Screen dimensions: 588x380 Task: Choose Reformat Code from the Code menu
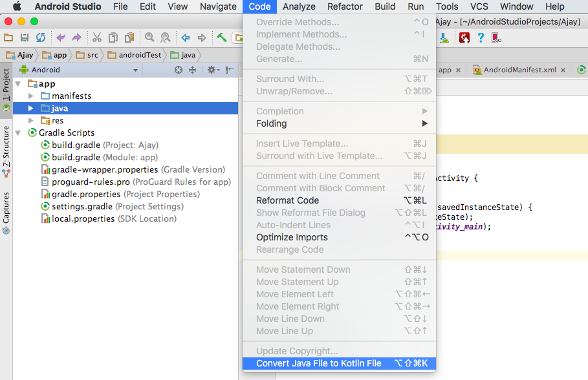tap(287, 200)
